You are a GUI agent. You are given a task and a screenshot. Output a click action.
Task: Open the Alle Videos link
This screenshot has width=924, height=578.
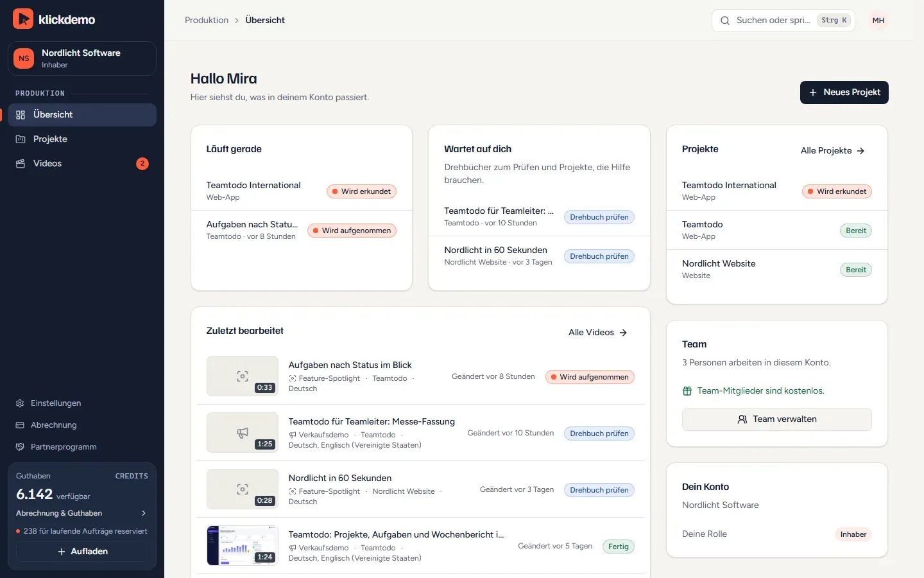point(598,333)
